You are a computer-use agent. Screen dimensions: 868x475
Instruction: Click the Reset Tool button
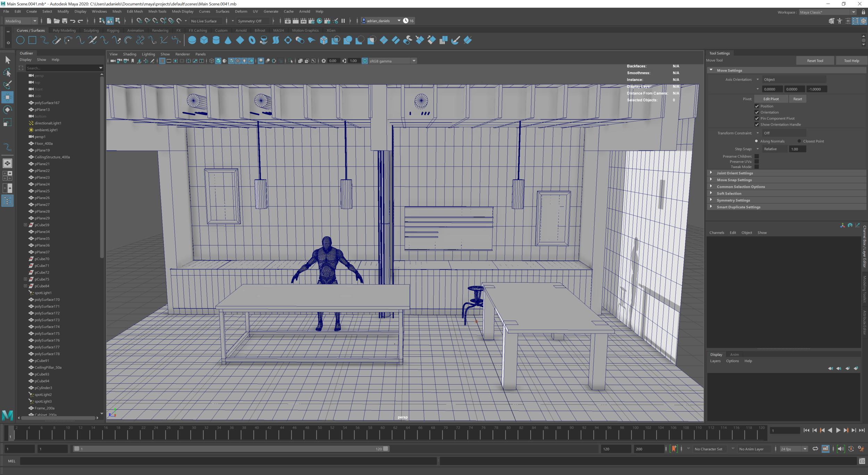click(x=815, y=61)
